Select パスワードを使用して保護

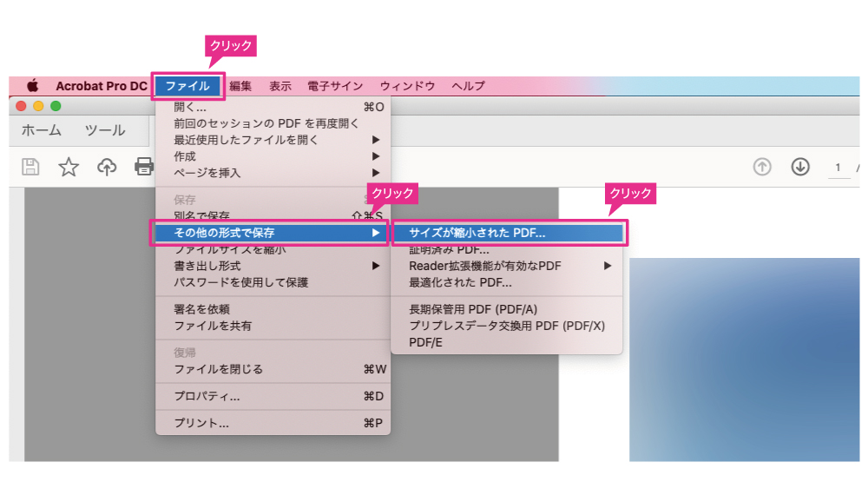(x=273, y=282)
